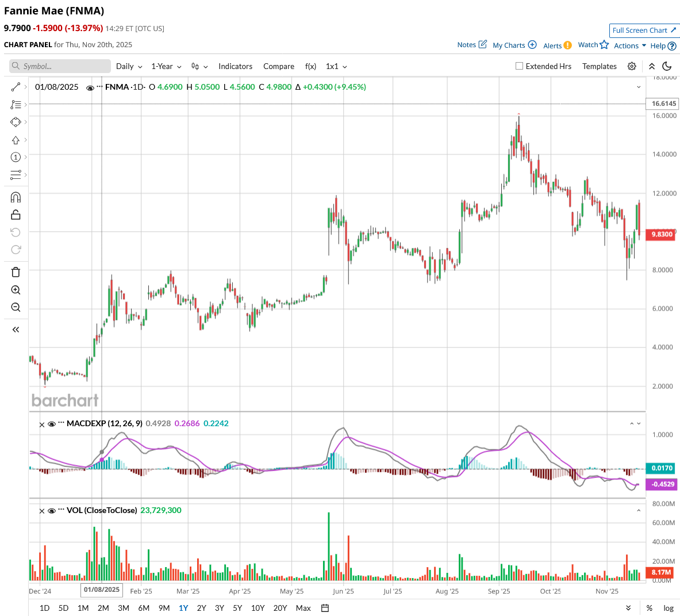The height and width of the screenshot is (616, 680).
Task: Click the undo arrow icon
Action: pos(16,232)
